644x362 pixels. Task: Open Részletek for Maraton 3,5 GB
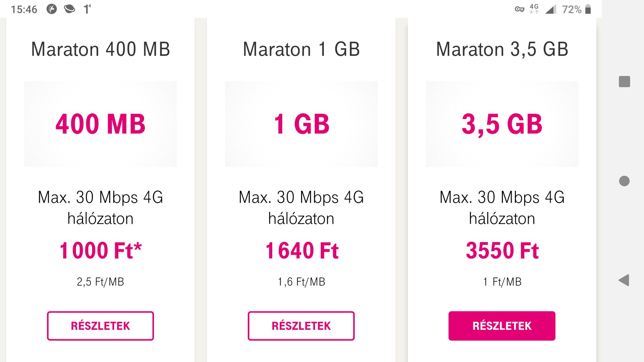pyautogui.click(x=502, y=326)
